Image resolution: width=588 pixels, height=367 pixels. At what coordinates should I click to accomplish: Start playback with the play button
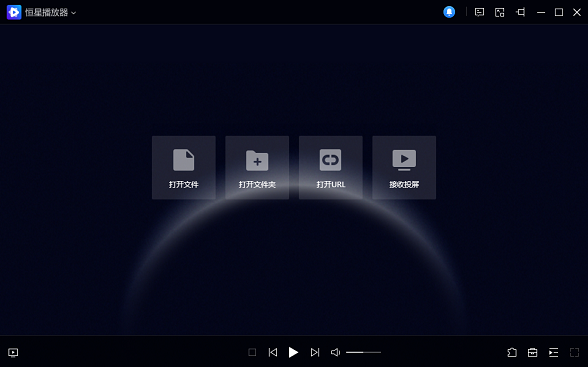click(x=293, y=352)
